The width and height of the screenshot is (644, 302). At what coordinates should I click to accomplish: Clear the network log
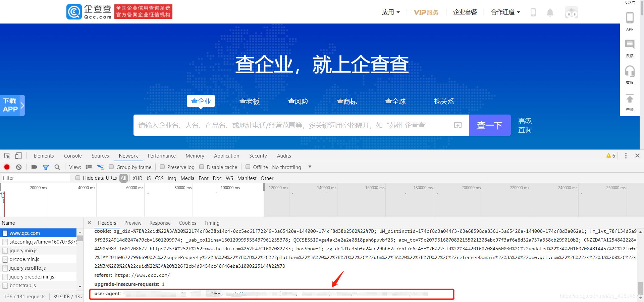coord(19,167)
